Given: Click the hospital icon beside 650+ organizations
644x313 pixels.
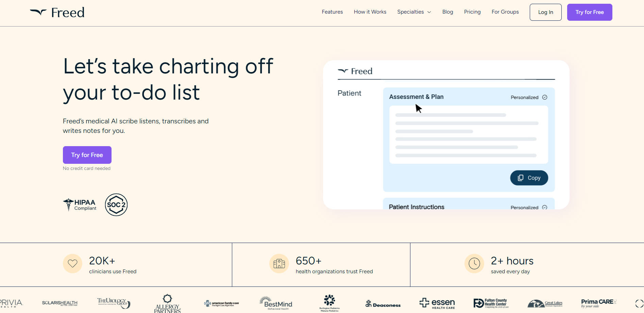Looking at the screenshot, I should click(x=279, y=264).
